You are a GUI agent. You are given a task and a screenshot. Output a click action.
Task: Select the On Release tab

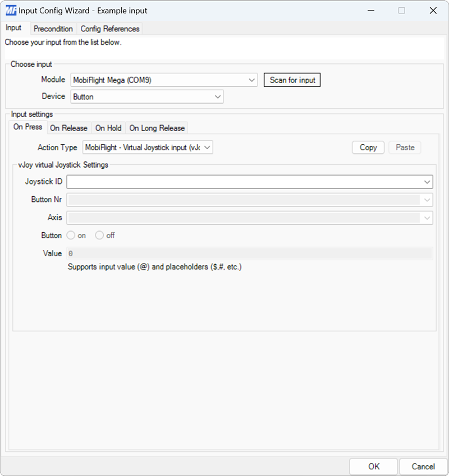[x=69, y=128]
